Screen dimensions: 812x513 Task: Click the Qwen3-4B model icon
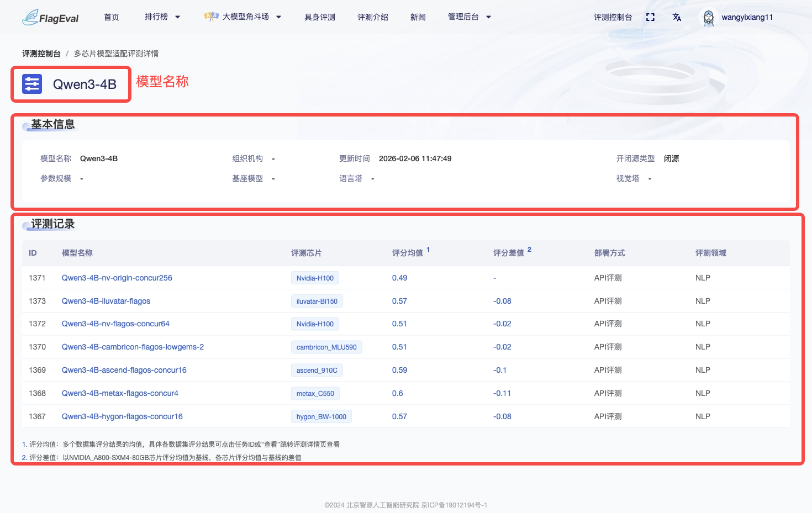coord(31,84)
